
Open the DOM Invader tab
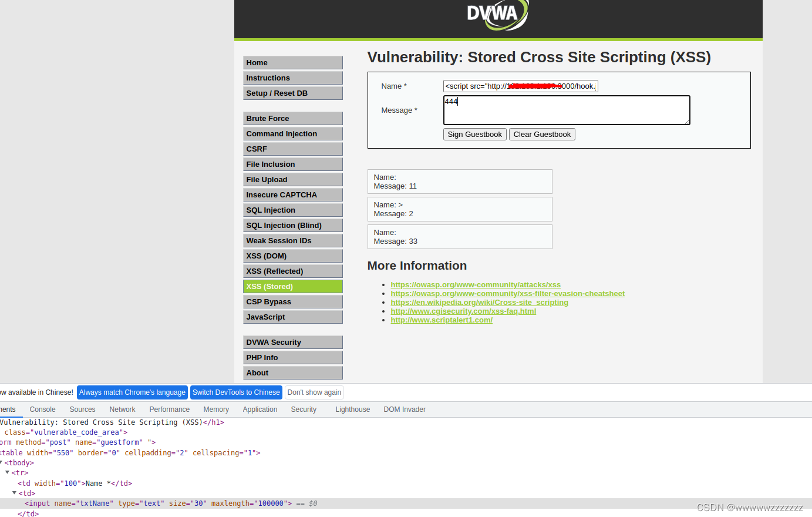(x=405, y=409)
